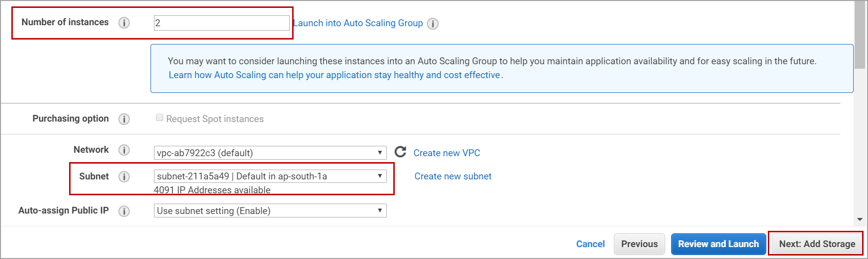Click Create new VPC link
This screenshot has height=259, width=868.
447,153
